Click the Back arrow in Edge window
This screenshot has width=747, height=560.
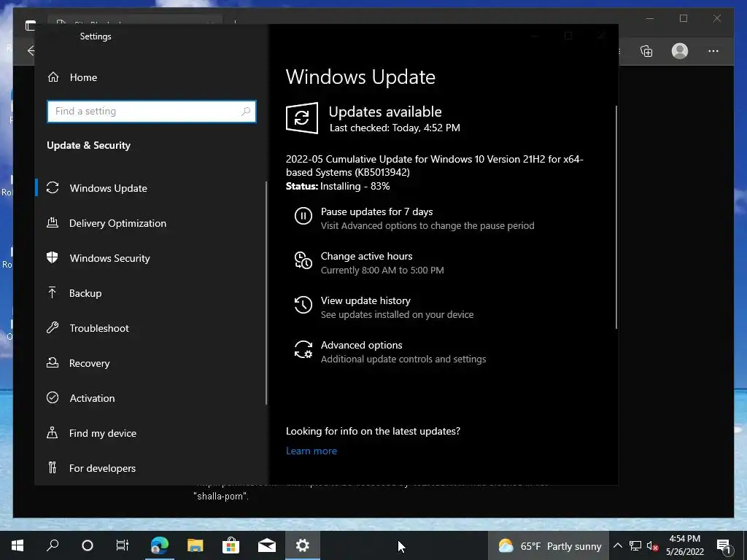tap(31, 50)
